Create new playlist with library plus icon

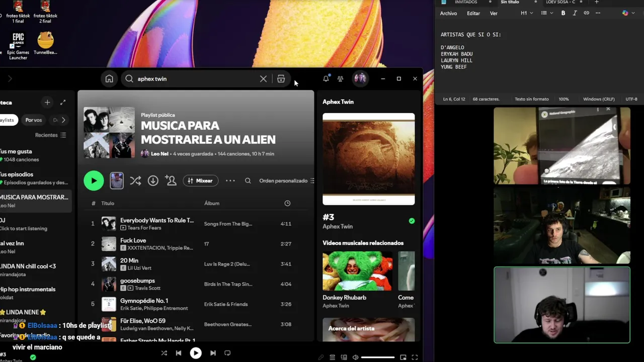47,103
